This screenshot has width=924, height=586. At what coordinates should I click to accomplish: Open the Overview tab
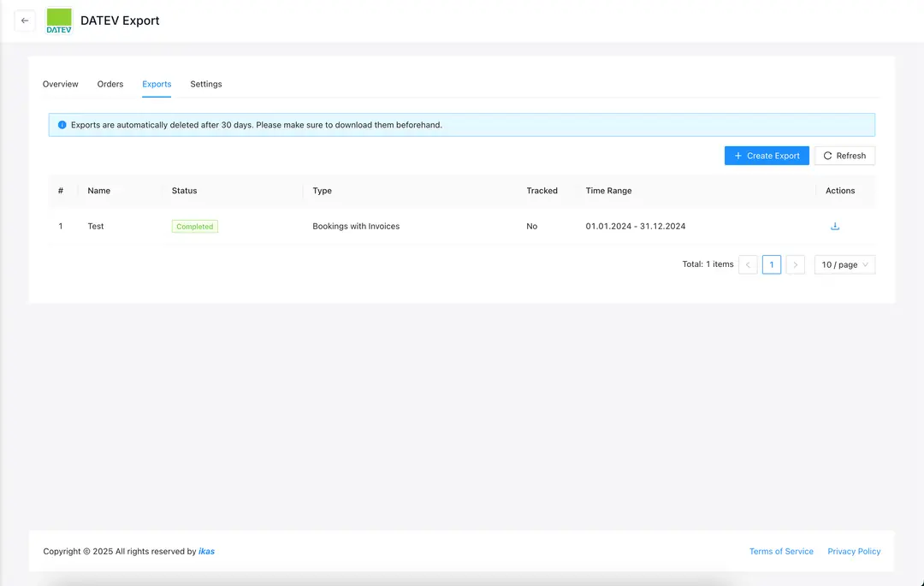61,85
